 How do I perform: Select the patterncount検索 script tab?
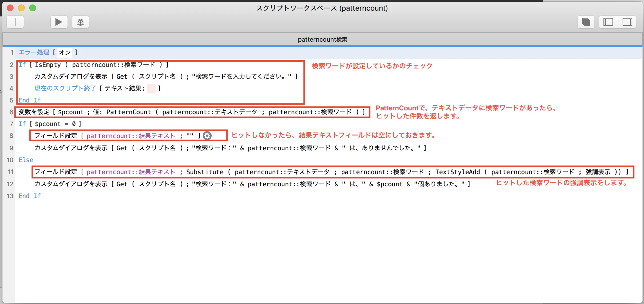click(x=323, y=39)
